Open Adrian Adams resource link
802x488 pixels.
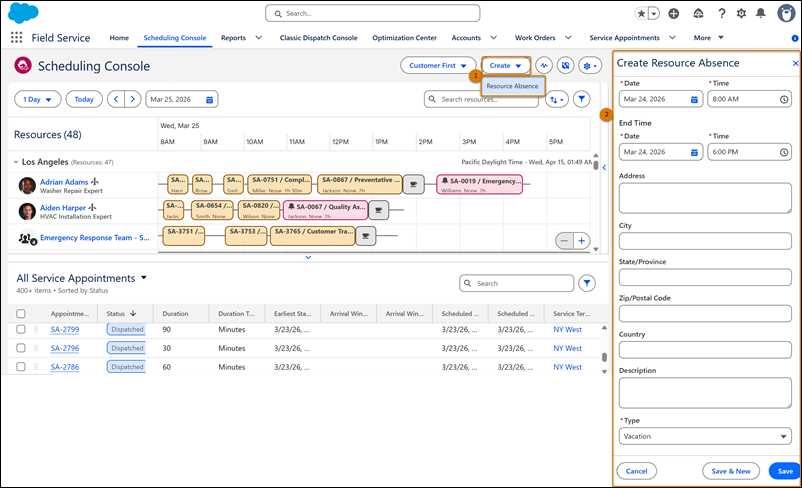[x=64, y=182]
